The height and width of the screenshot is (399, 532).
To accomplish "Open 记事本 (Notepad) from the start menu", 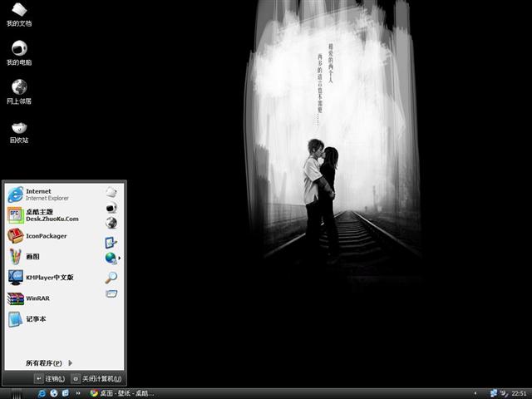I will click(x=37, y=319).
